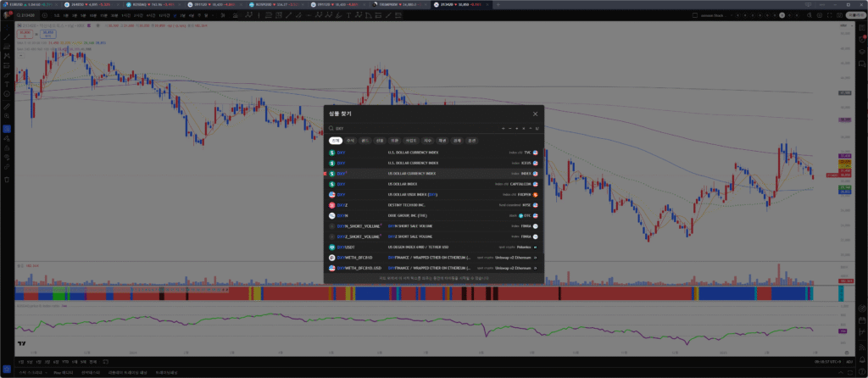Toggle the layout checkbox icon near anroon Stock

tap(695, 15)
